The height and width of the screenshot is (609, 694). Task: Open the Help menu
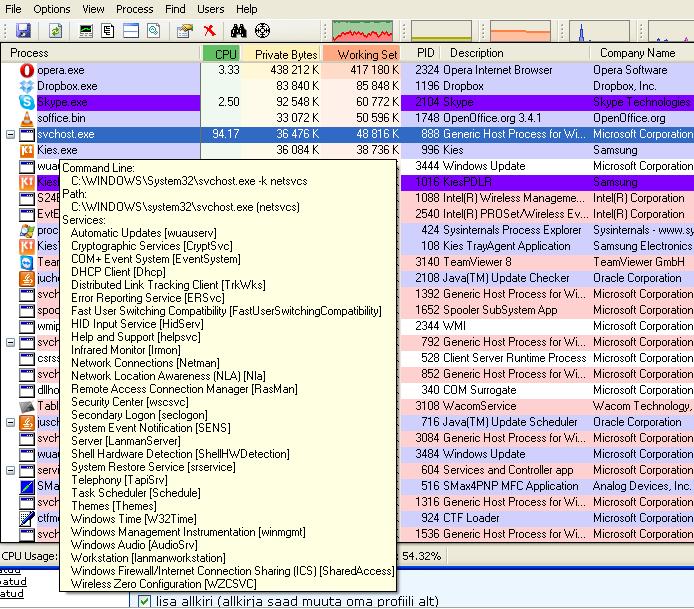pos(247,9)
